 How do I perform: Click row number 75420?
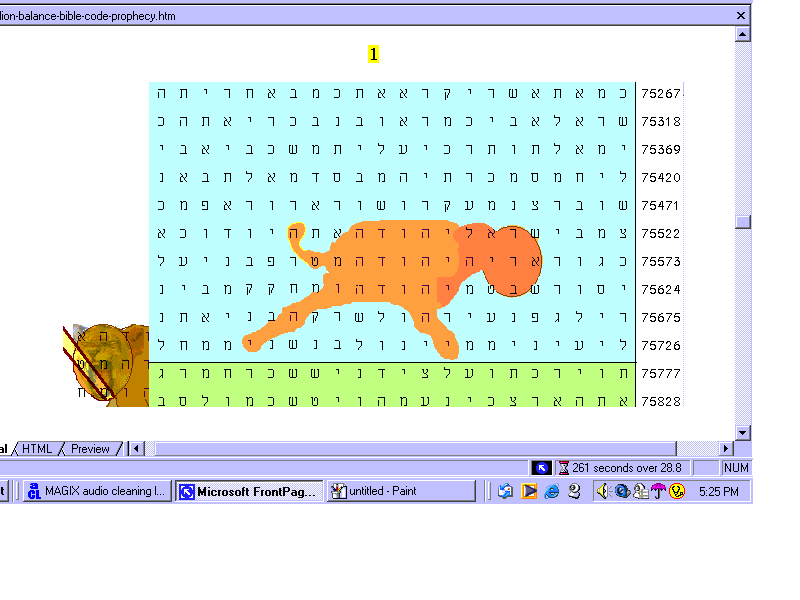661,178
